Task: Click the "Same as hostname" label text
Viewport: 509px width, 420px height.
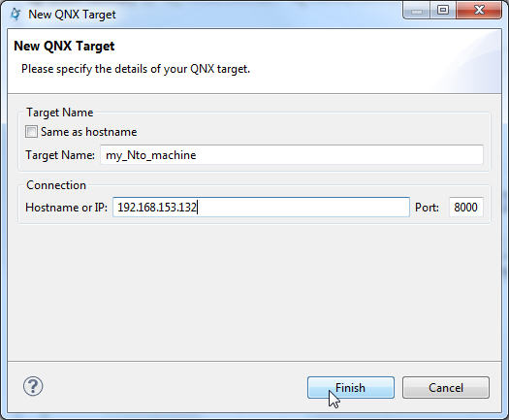Action: (88, 132)
